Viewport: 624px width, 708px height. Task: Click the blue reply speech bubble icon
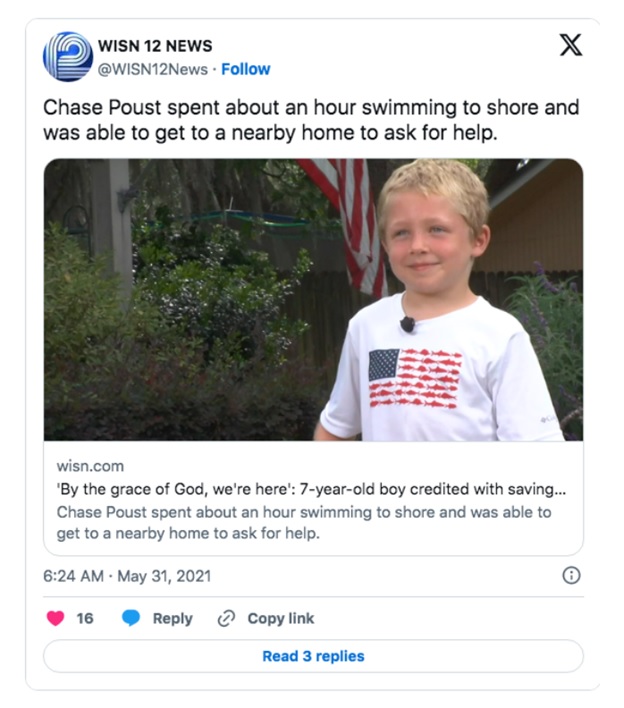tap(131, 618)
